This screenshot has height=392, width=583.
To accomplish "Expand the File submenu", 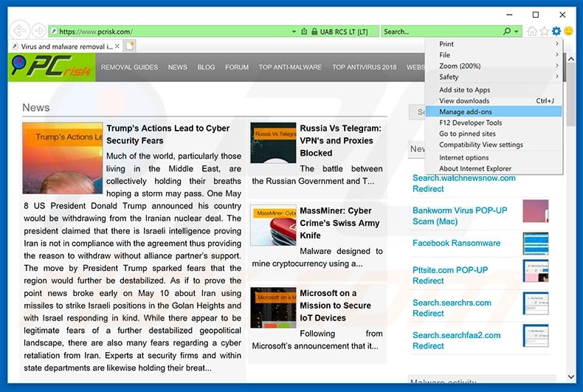I will [494, 55].
